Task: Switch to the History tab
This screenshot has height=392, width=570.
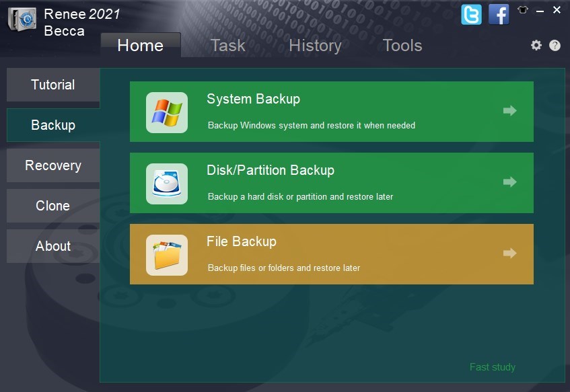Action: [x=315, y=45]
